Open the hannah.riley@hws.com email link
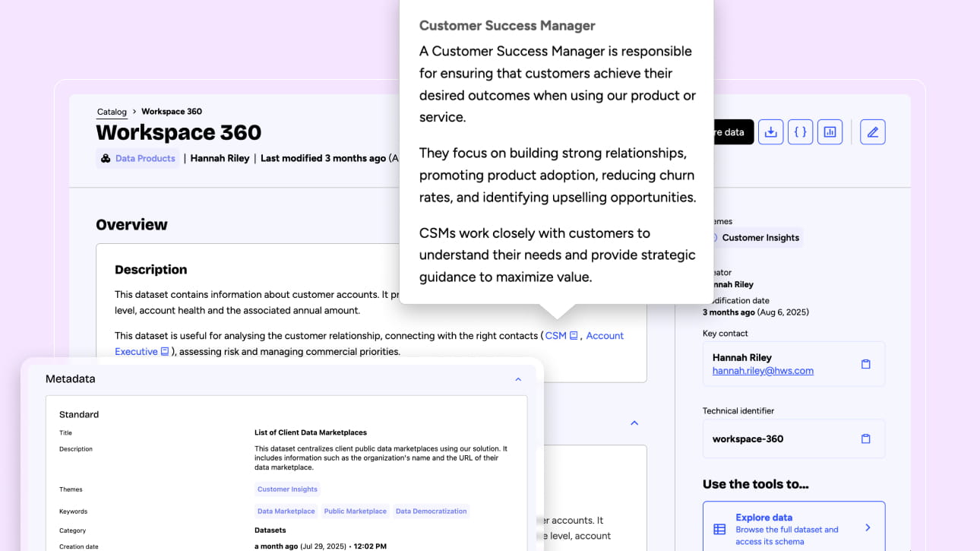This screenshot has width=980, height=551. point(763,371)
